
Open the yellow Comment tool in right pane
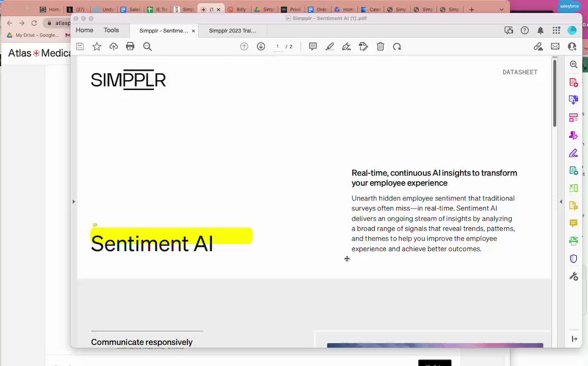pyautogui.click(x=573, y=223)
